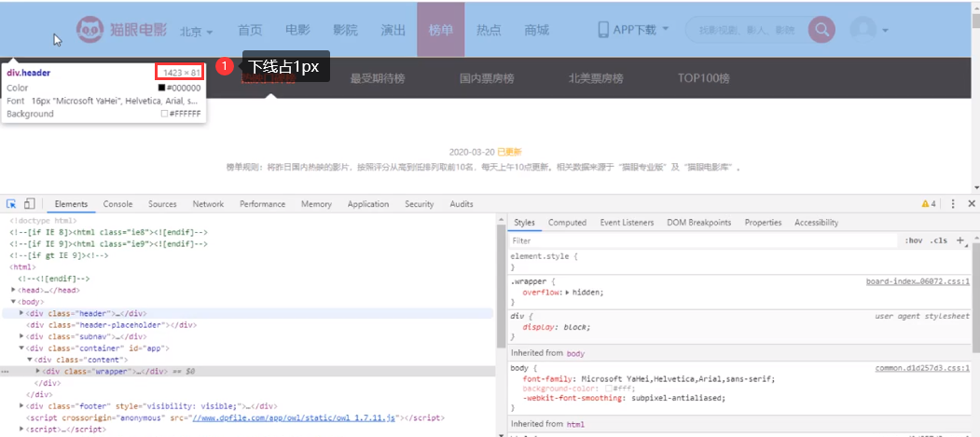Collapse the body element node
This screenshot has height=437, width=980.
pyautogui.click(x=14, y=302)
